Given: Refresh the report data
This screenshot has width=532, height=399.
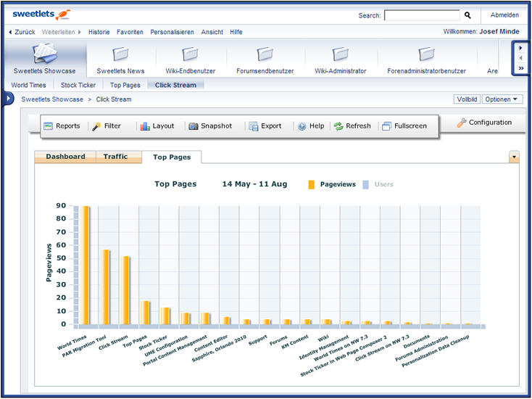Looking at the screenshot, I should click(x=352, y=126).
